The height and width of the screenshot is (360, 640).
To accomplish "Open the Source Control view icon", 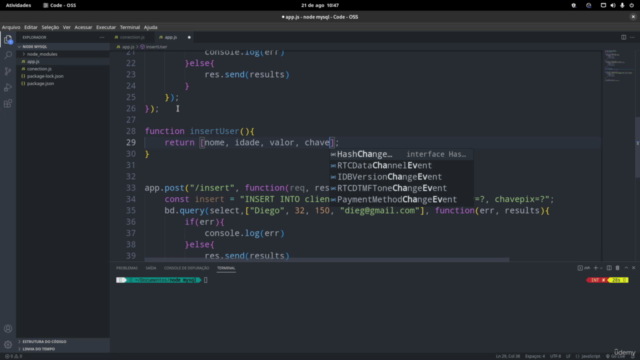I will click(x=8, y=71).
